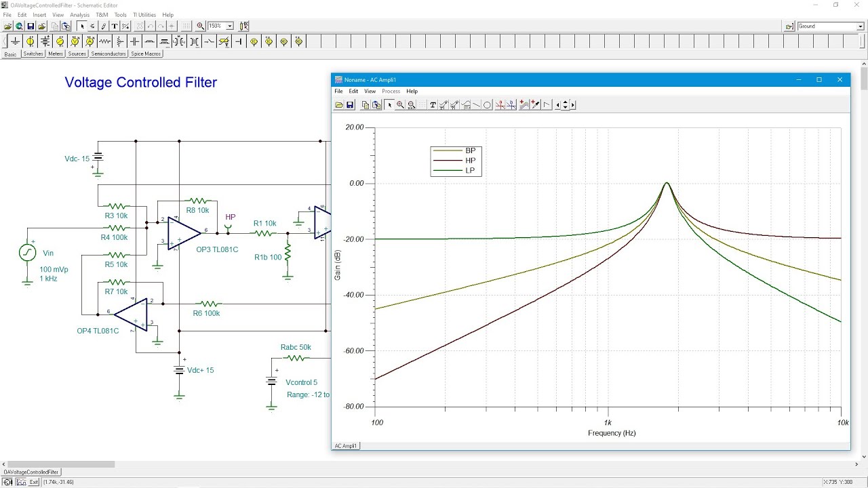Open the diagram window's folder icon
This screenshot has height=488, width=868.
point(339,105)
